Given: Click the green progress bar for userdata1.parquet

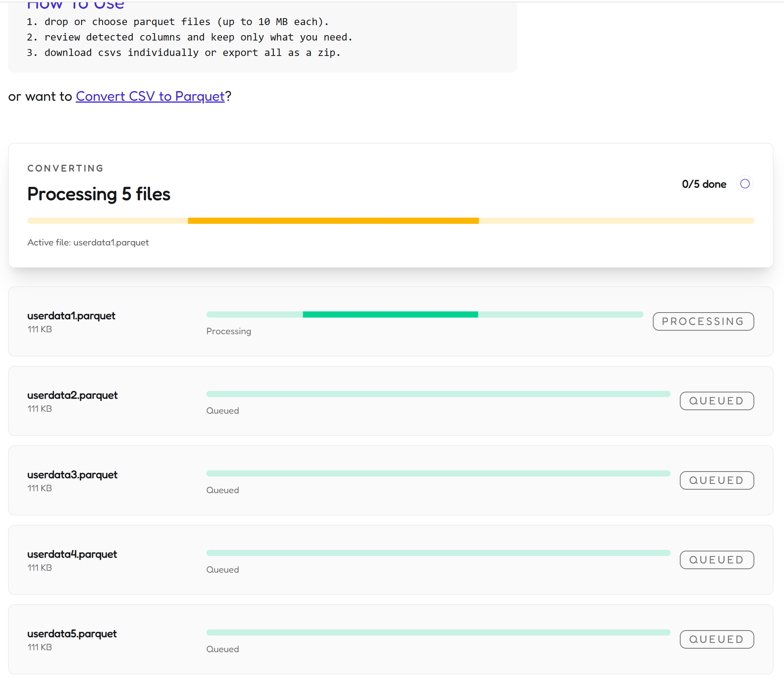Looking at the screenshot, I should [425, 314].
